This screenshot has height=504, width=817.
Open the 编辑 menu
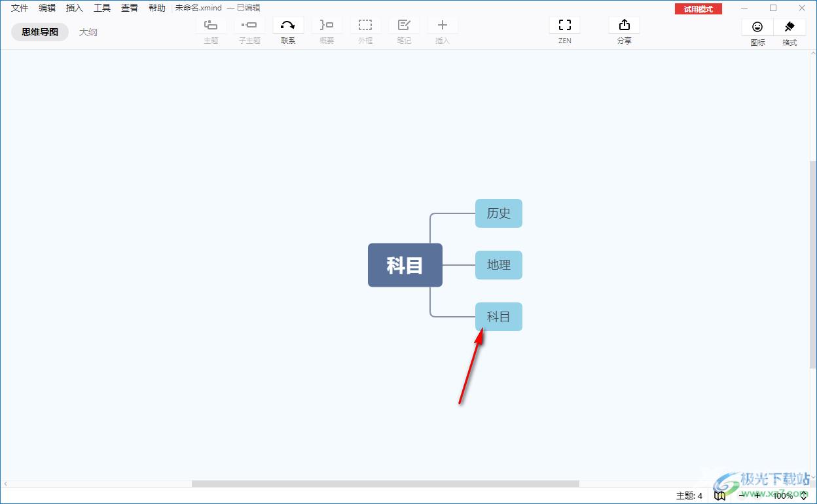(47, 8)
